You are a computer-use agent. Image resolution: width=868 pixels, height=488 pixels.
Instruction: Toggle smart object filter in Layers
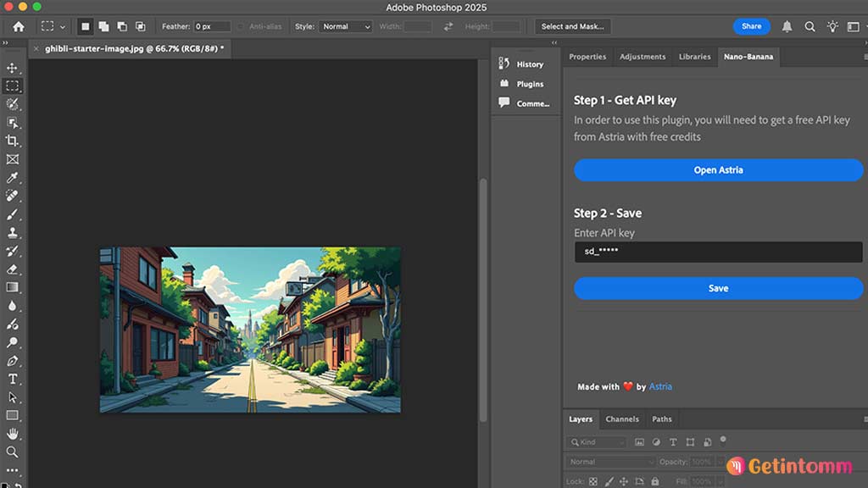707,442
